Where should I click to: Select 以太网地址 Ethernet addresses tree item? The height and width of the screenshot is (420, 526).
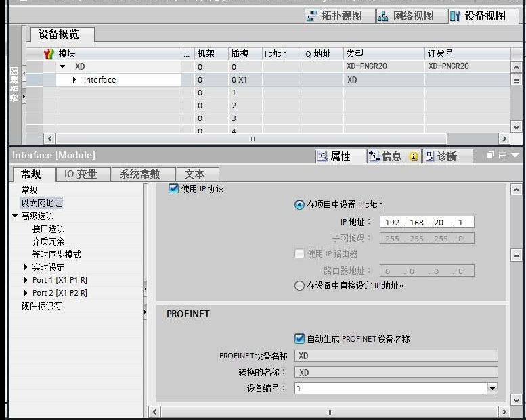point(41,203)
